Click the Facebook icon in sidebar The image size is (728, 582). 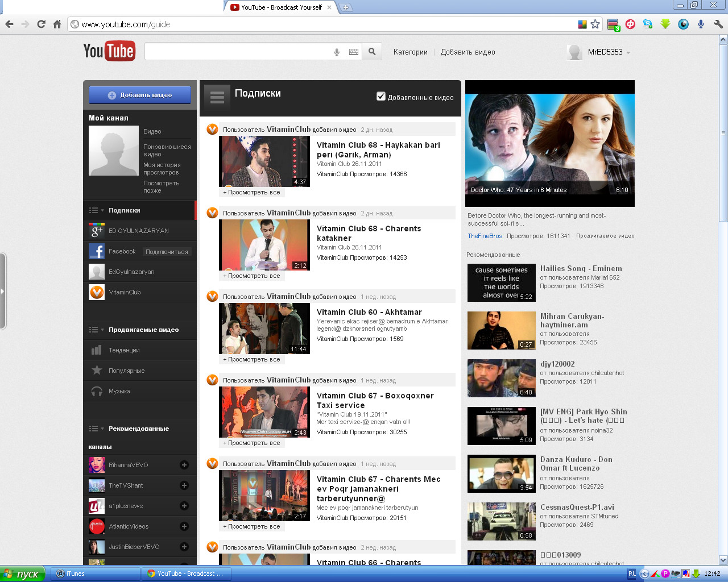click(x=97, y=251)
